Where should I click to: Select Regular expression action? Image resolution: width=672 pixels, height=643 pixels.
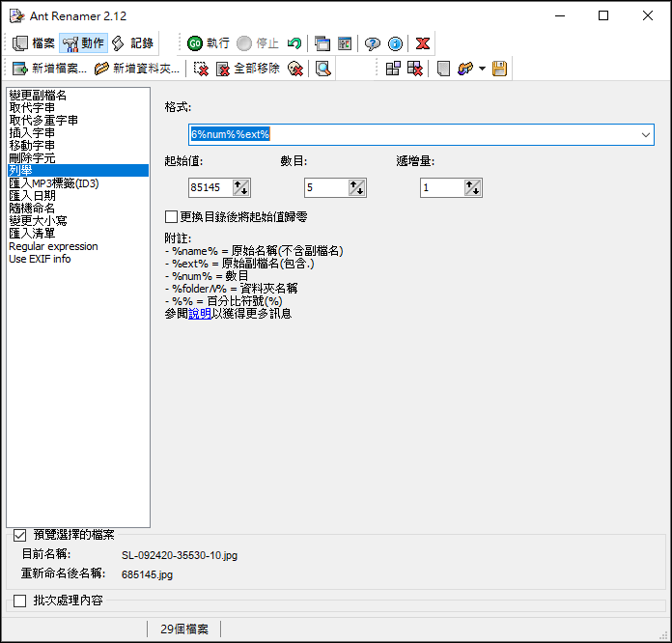[x=78, y=246]
